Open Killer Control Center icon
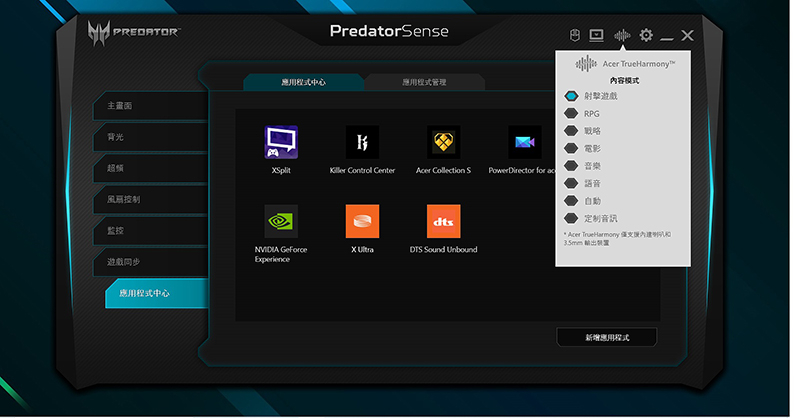The width and height of the screenshot is (800, 418). (x=362, y=142)
